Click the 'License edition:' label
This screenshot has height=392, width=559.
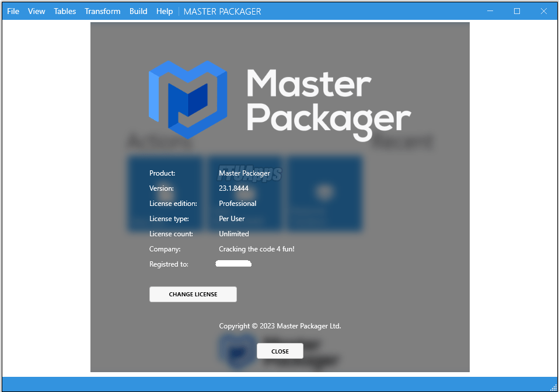coord(173,204)
